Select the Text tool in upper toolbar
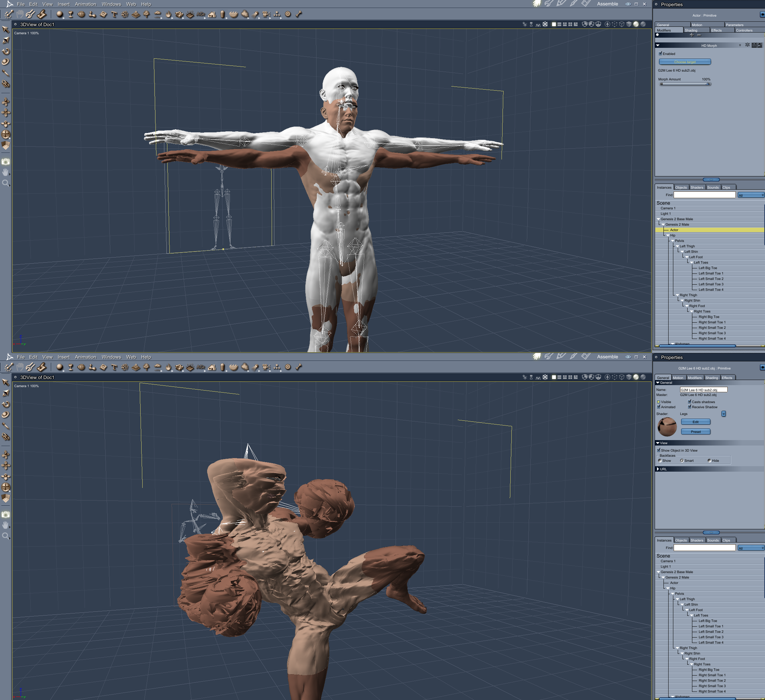Screen dimensions: 765x700 114,14
